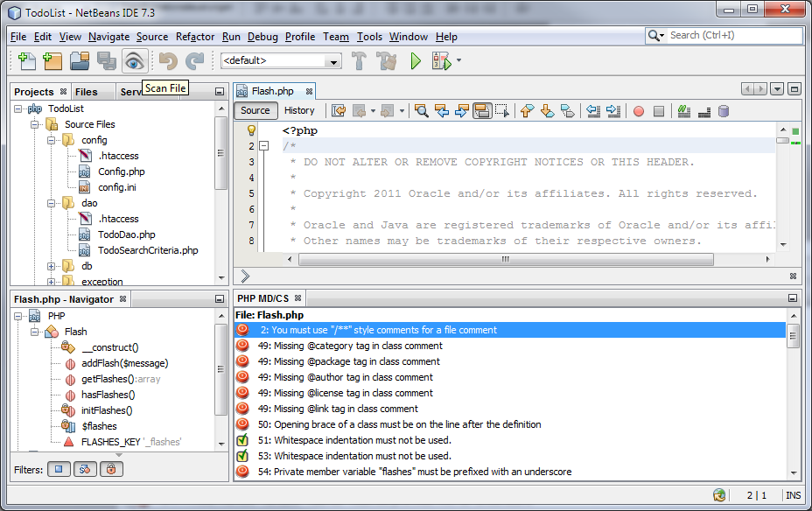Click the Last Edit editor icon
This screenshot has width=812, height=511.
pyautogui.click(x=339, y=111)
